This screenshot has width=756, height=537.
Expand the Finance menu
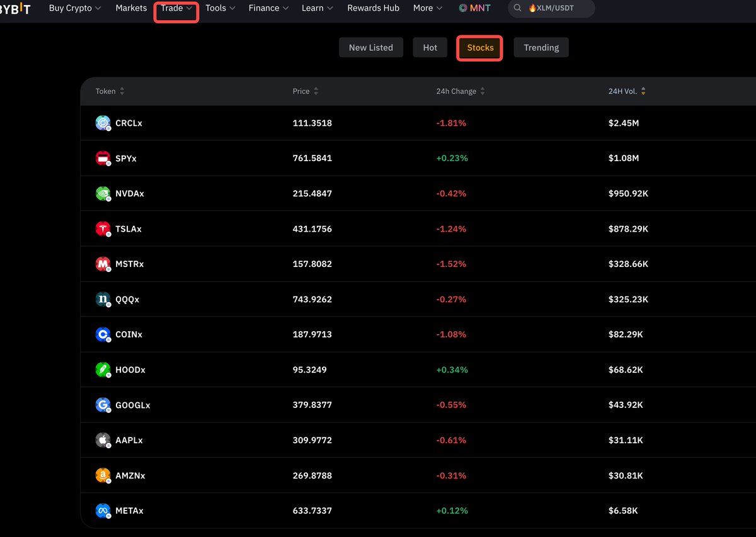pos(268,8)
